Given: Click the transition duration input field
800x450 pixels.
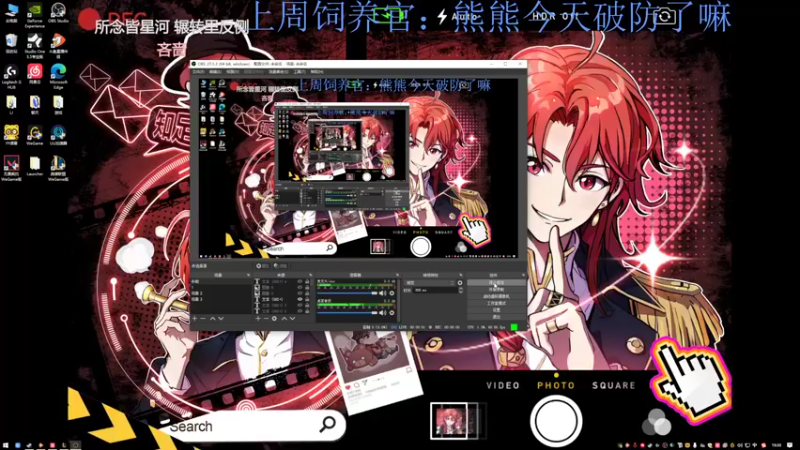Looking at the screenshot, I should point(435,290).
